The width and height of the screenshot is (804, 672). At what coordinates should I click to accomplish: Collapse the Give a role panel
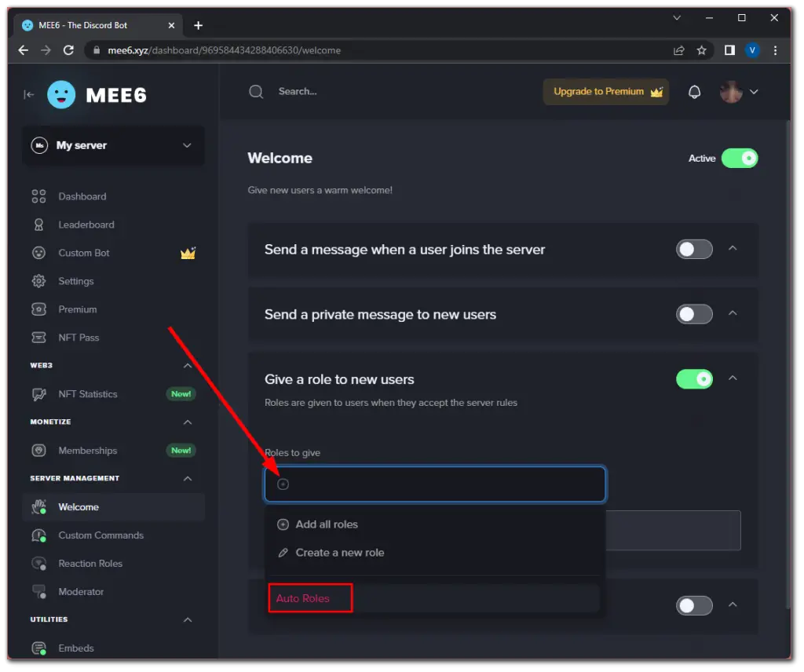(x=733, y=378)
